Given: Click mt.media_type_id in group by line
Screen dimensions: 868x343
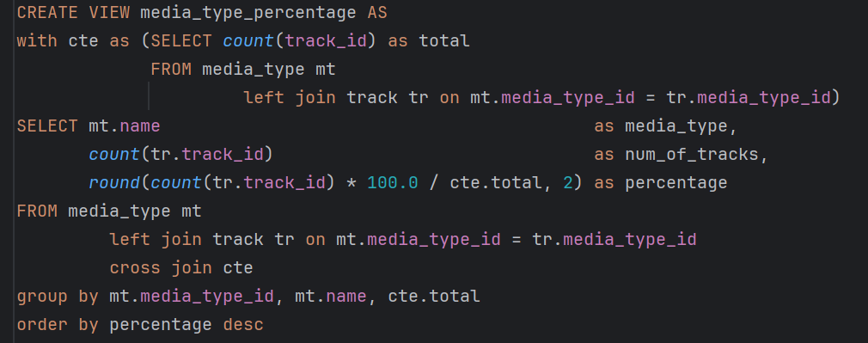Looking at the screenshot, I should coord(192,297).
